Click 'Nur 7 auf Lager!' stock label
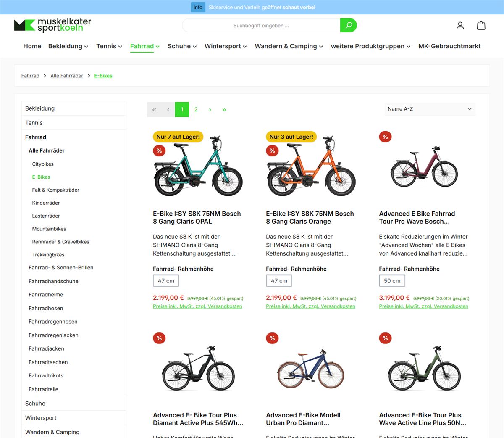The width and height of the screenshot is (504, 438). [178, 137]
